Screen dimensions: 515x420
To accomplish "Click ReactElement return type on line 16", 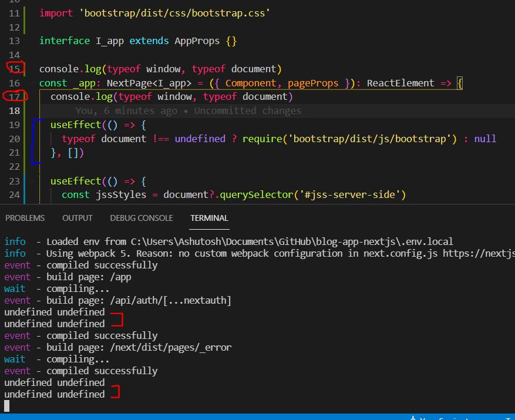I will click(400, 83).
